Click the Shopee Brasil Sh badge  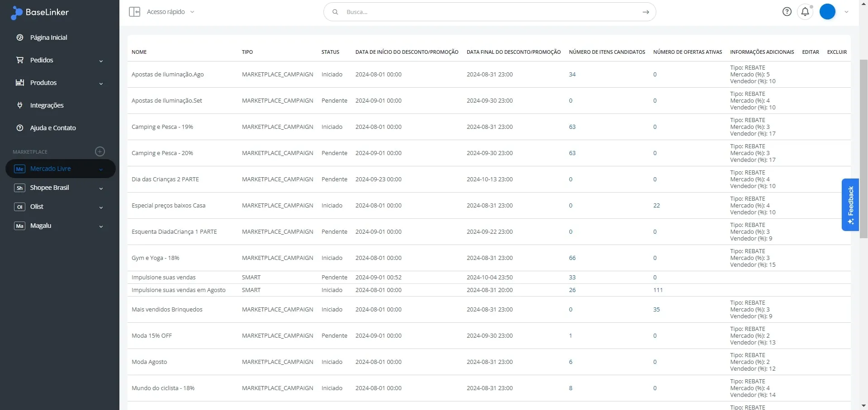[x=19, y=188]
